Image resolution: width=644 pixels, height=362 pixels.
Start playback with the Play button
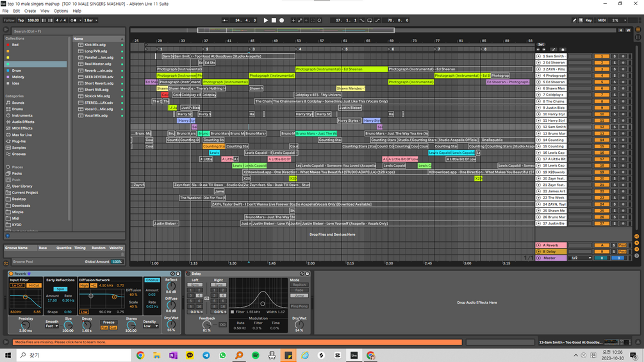[266, 20]
